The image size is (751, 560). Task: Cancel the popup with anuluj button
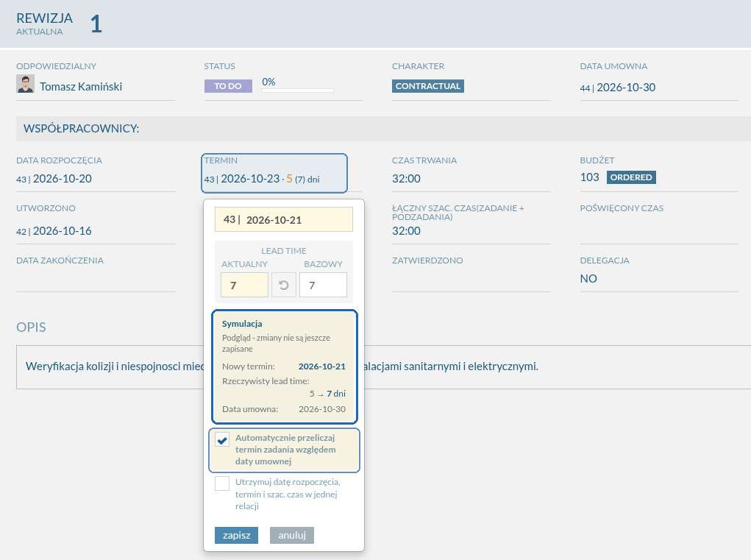(x=292, y=535)
